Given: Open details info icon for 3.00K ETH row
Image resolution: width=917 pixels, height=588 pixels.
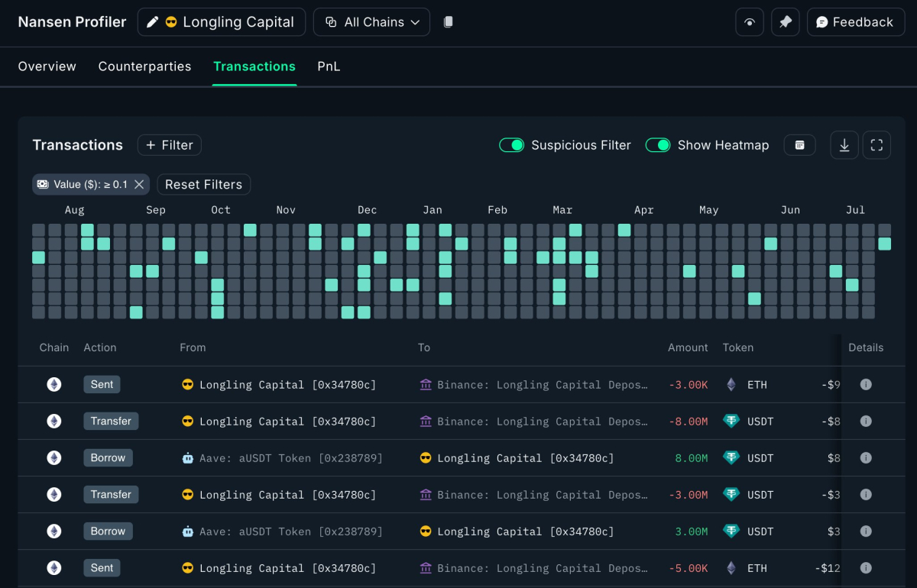Looking at the screenshot, I should (866, 385).
